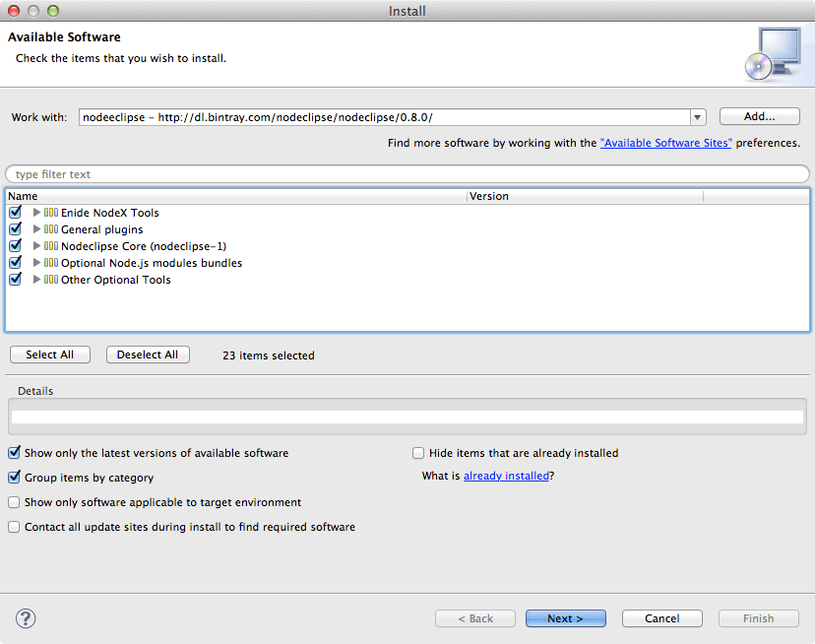The height and width of the screenshot is (644, 815).
Task: Click the Select All button
Action: click(50, 354)
